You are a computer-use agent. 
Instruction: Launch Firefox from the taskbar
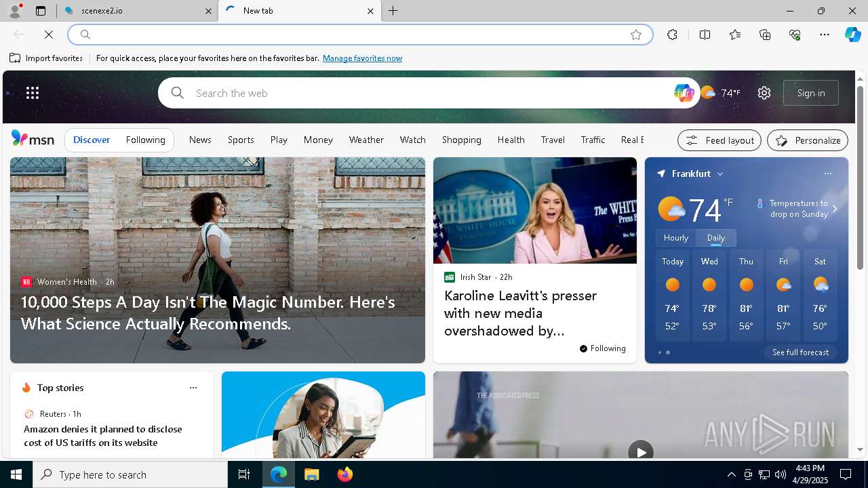344,474
